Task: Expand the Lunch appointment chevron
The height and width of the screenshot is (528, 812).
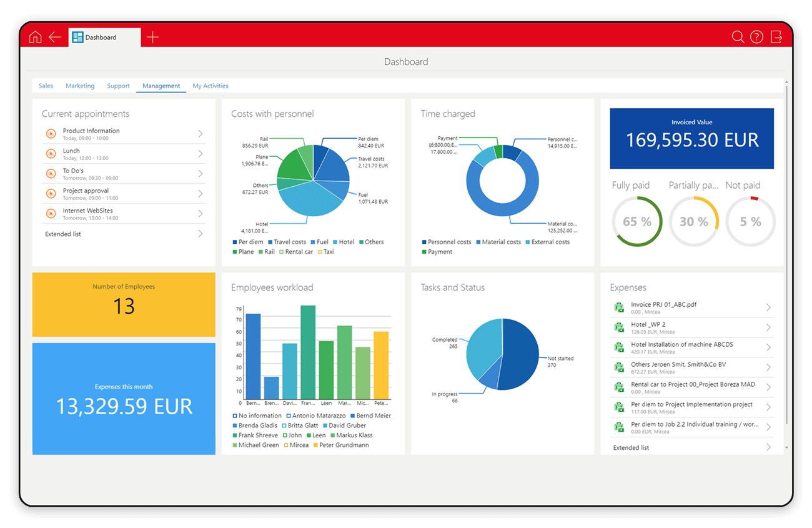Action: pyautogui.click(x=201, y=154)
